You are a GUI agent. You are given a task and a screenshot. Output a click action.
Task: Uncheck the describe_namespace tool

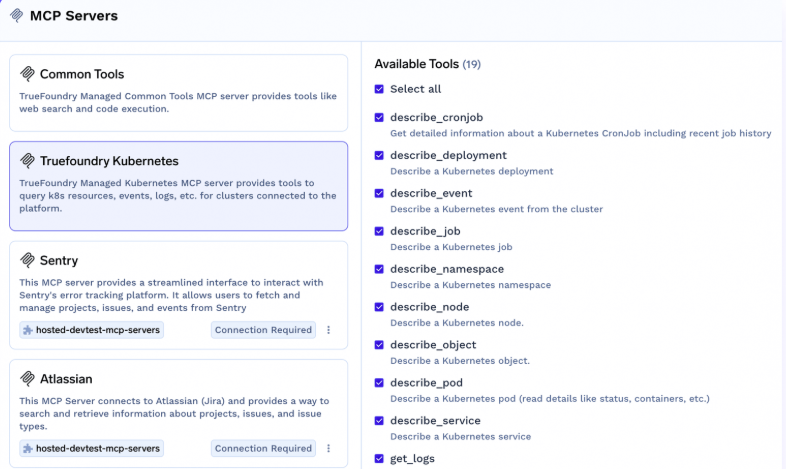pyautogui.click(x=379, y=269)
